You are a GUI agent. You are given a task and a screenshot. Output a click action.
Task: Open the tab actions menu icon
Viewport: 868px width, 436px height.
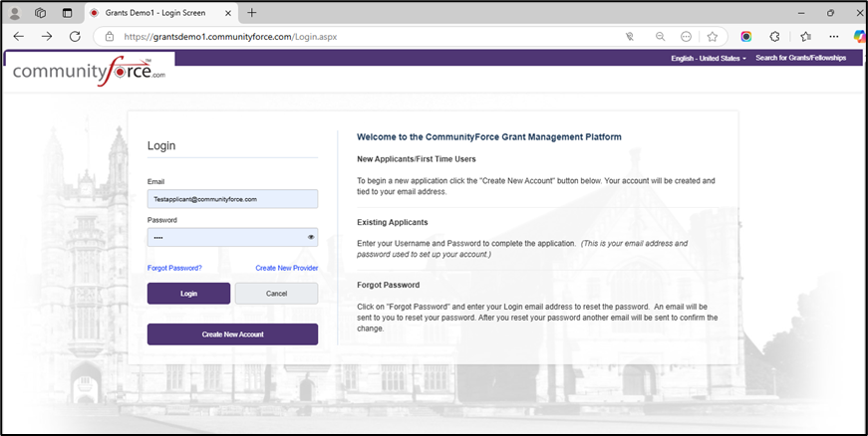67,13
